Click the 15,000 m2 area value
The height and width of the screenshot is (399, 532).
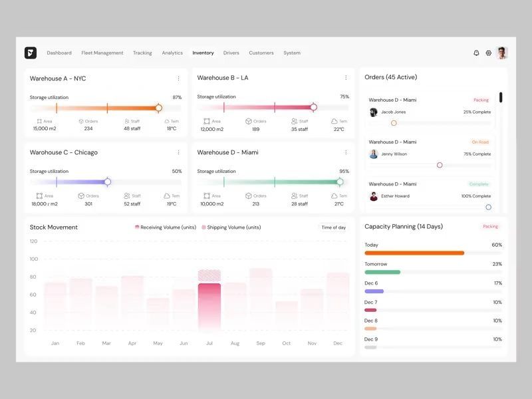pos(45,128)
